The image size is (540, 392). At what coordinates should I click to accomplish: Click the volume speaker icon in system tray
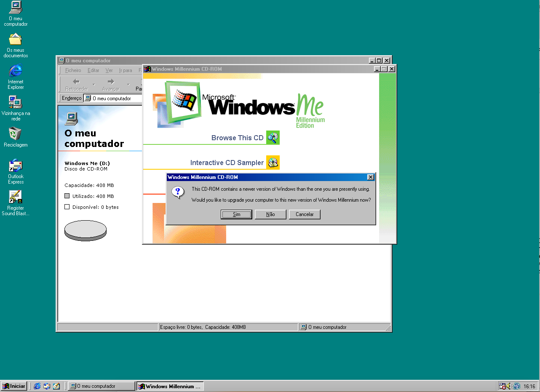[509, 386]
